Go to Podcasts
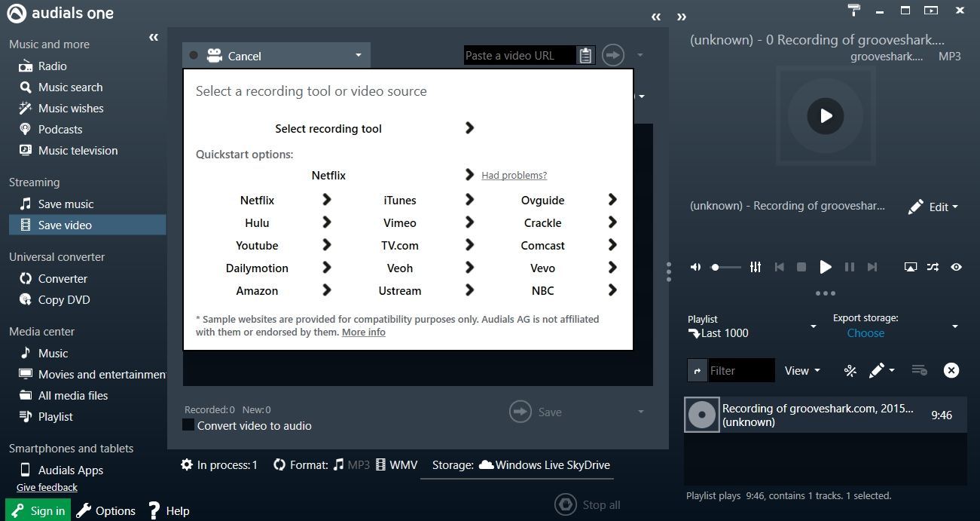Image resolution: width=980 pixels, height=521 pixels. tap(60, 130)
